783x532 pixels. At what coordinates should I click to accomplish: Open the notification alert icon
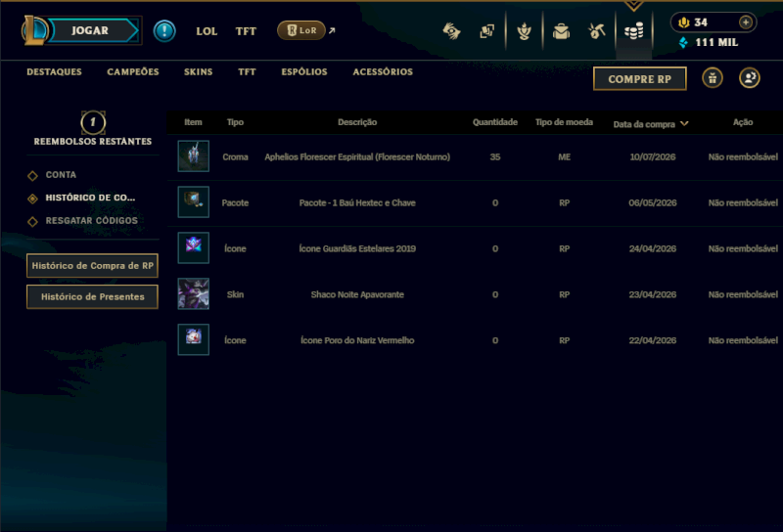164,31
